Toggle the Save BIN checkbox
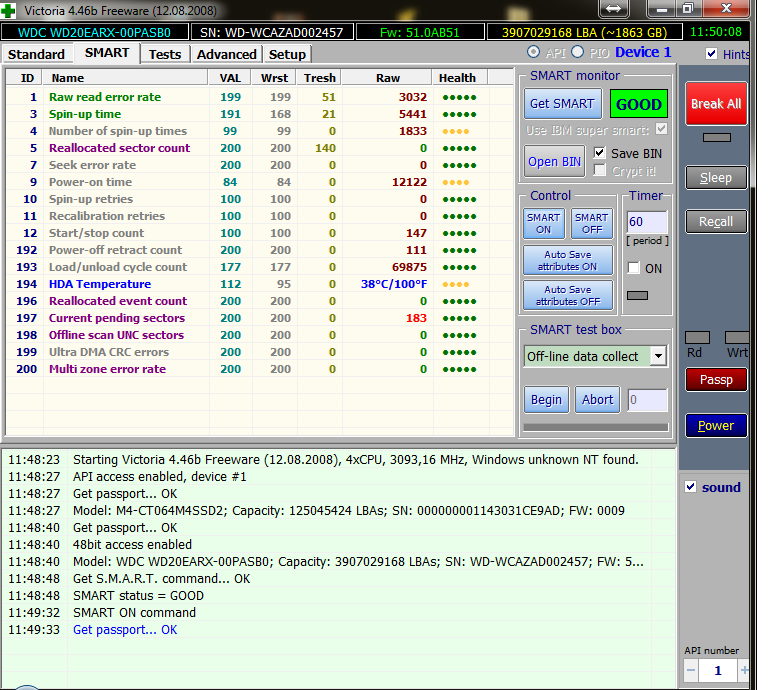This screenshot has height=690, width=768. (x=600, y=153)
